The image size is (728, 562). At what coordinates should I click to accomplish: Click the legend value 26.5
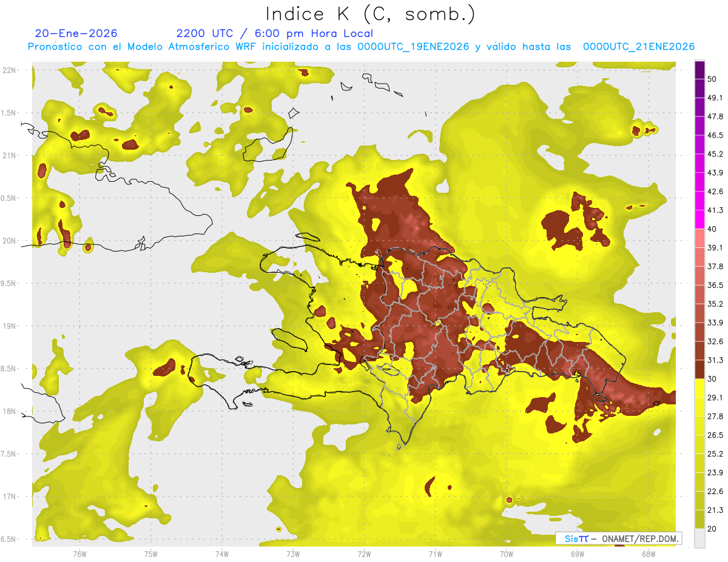tap(715, 435)
